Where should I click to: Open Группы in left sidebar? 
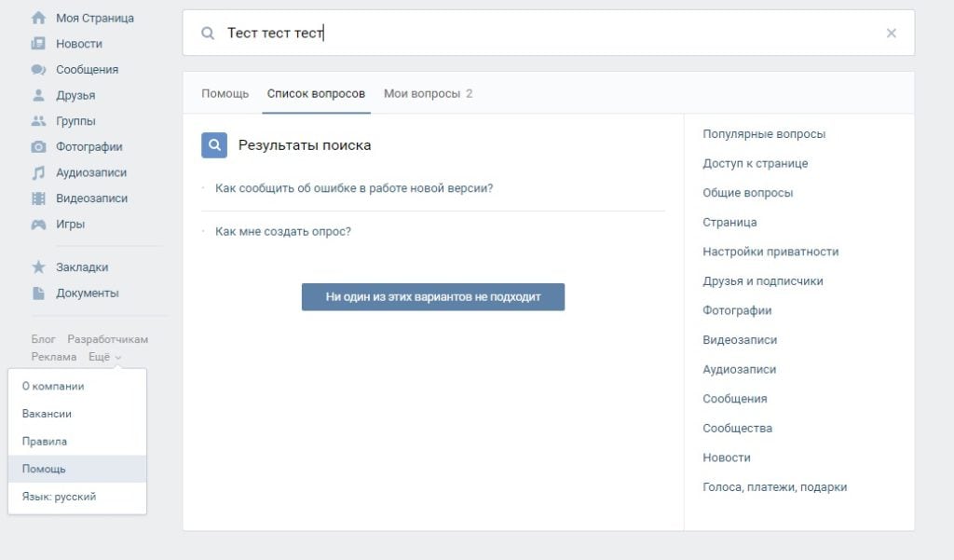click(75, 121)
